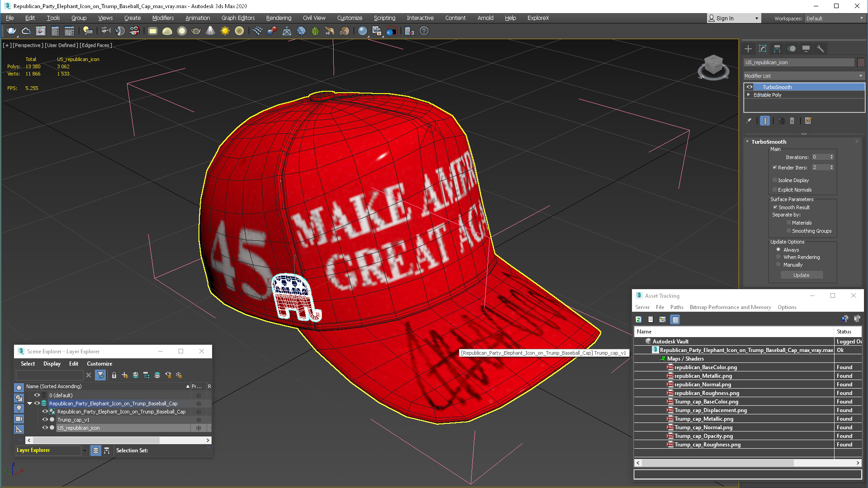Screen dimensions: 868x488
Task: Click the light bulb filter in Layer Explorer sidebar
Action: tap(19, 408)
